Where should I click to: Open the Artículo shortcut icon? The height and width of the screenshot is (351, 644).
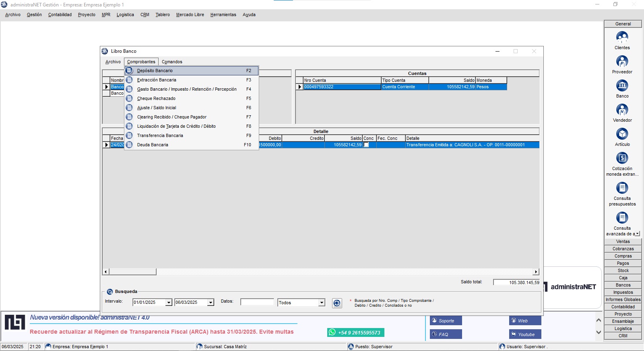(x=622, y=134)
